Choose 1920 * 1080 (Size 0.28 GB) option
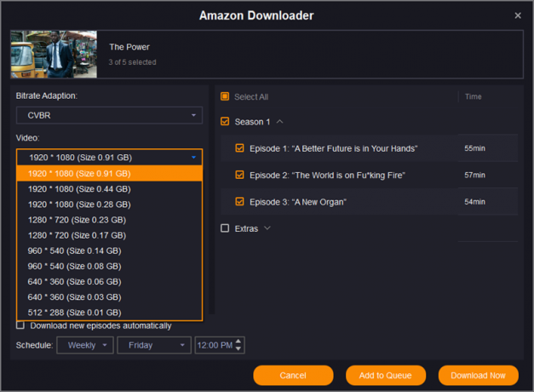The width and height of the screenshot is (534, 392). pyautogui.click(x=109, y=205)
